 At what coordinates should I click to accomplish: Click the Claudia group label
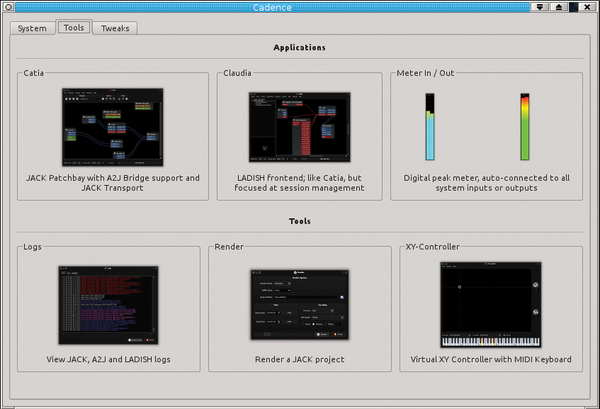(237, 73)
